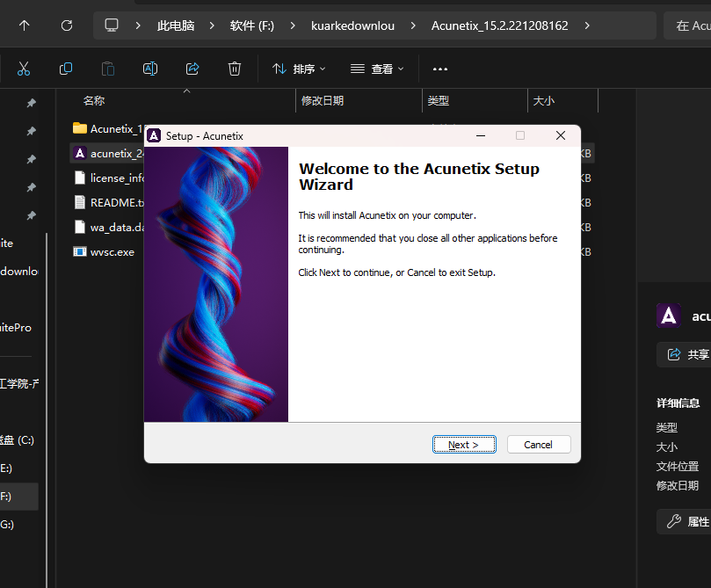Click 共享 share button in details pane
The height and width of the screenshot is (588, 711).
tap(684, 354)
